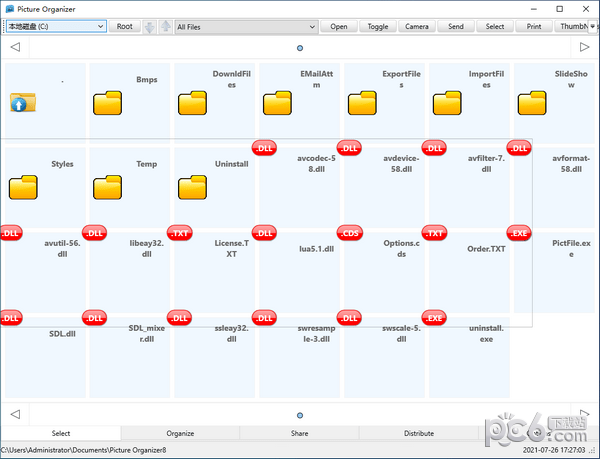
Task: Click the status bar folder path
Action: 84,450
